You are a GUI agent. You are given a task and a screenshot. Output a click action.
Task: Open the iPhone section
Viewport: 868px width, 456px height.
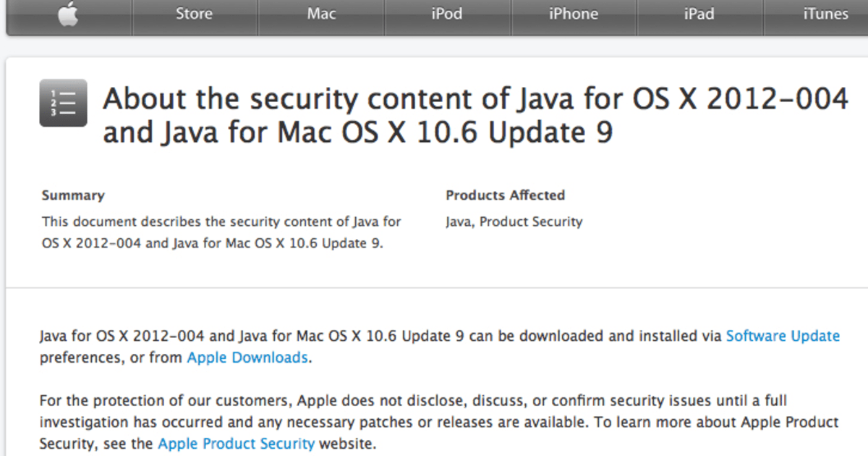pos(573,13)
